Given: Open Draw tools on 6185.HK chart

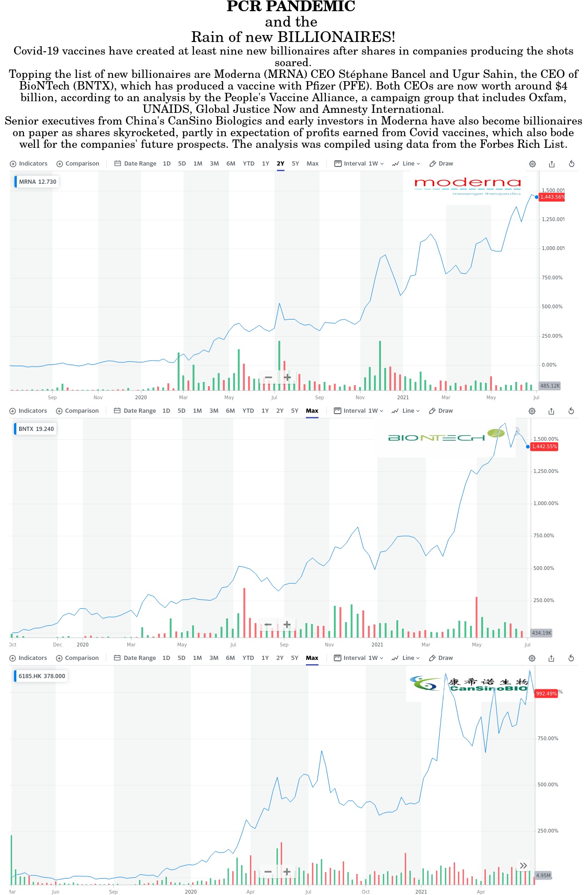Looking at the screenshot, I should click(x=441, y=658).
